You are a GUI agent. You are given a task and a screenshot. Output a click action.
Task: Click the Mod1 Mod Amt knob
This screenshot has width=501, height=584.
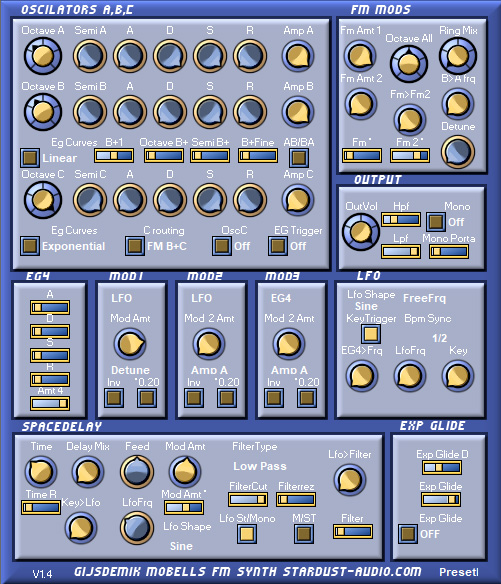click(130, 343)
